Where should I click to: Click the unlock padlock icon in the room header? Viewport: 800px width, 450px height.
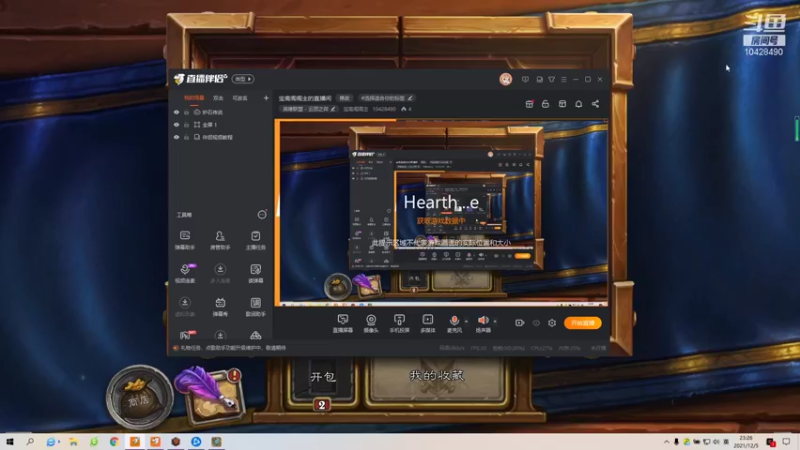click(545, 104)
